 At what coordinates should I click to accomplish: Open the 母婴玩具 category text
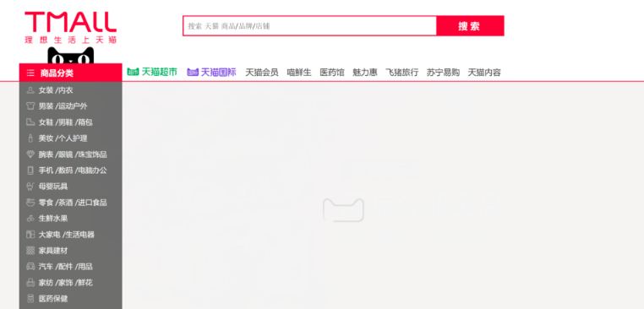[53, 187]
